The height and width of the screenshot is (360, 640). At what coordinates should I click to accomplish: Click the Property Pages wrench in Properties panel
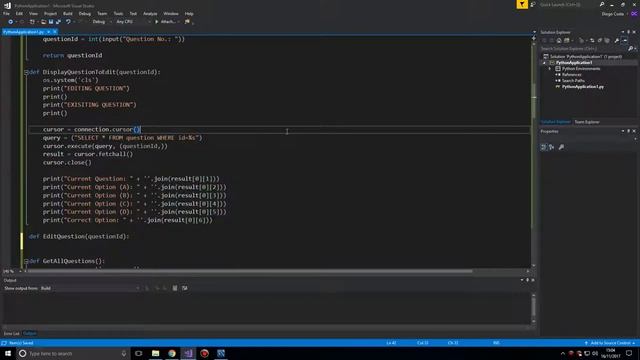[x=561, y=147]
